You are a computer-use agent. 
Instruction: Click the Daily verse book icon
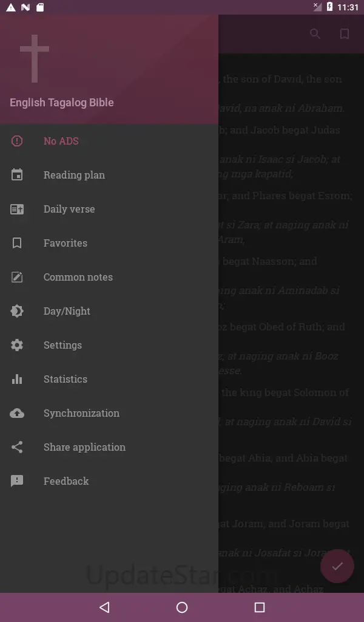[x=17, y=209]
